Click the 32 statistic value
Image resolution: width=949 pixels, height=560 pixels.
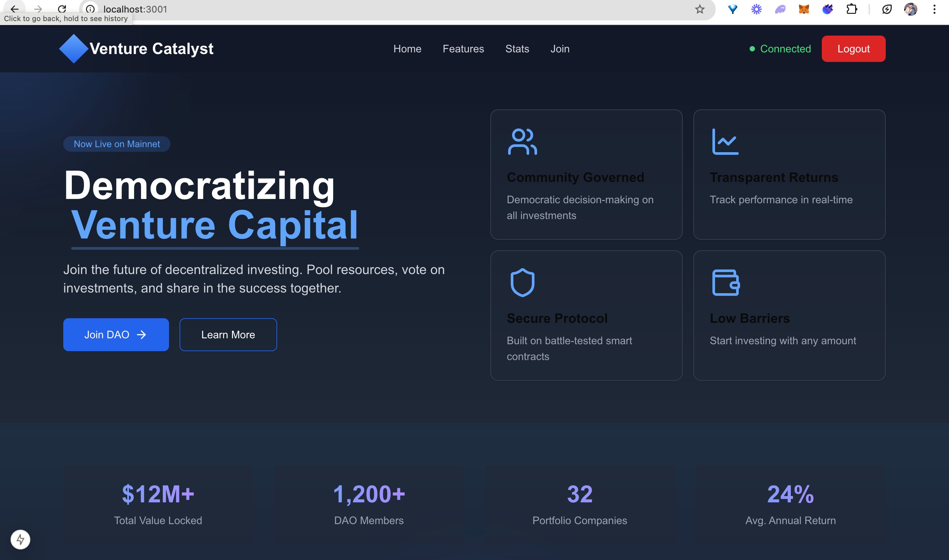[580, 494]
